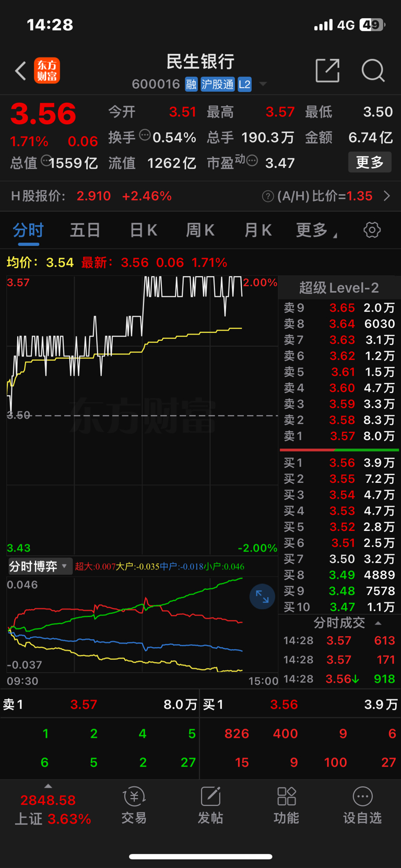The width and height of the screenshot is (401, 868).
Task: Tap bottom 买1 3.56 queue header
Action: coord(300,705)
